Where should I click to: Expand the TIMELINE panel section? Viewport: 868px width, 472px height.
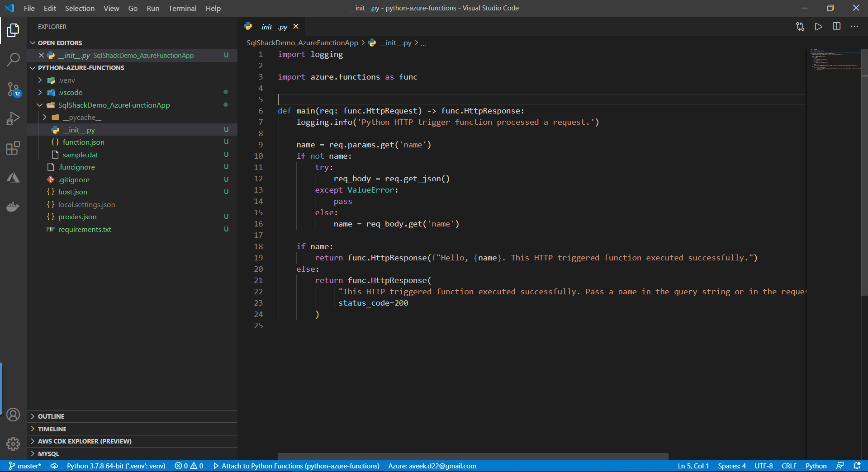click(52, 429)
